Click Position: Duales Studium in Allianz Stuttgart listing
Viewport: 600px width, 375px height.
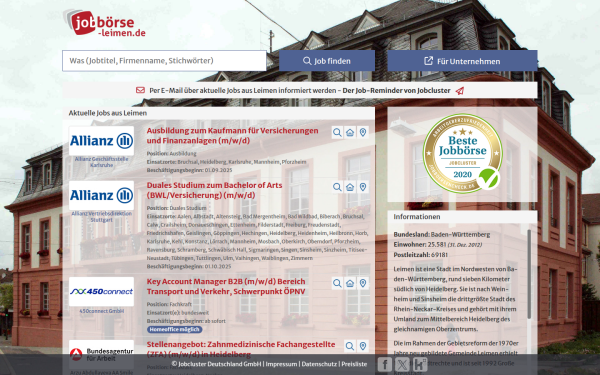pyautogui.click(x=176, y=208)
